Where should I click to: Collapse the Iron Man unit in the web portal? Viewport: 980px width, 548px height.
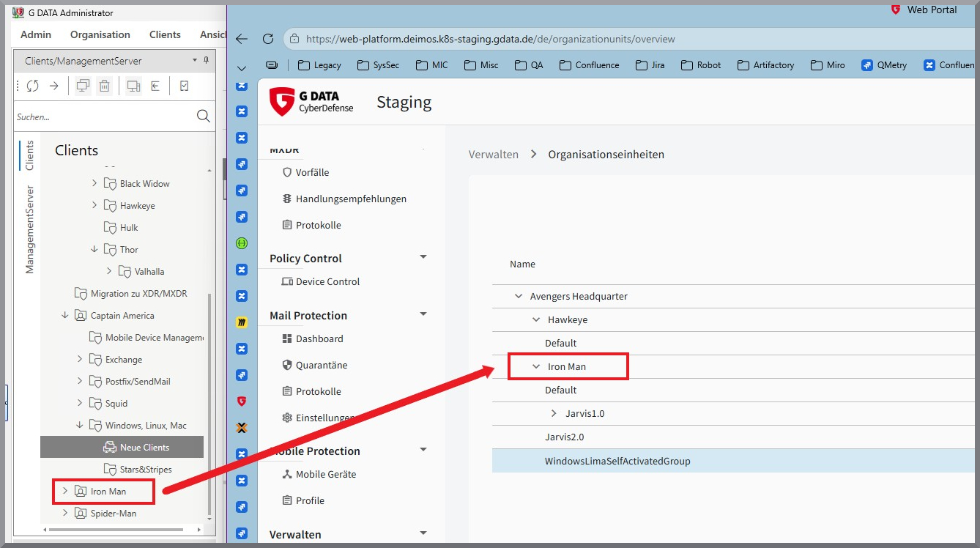[537, 367]
